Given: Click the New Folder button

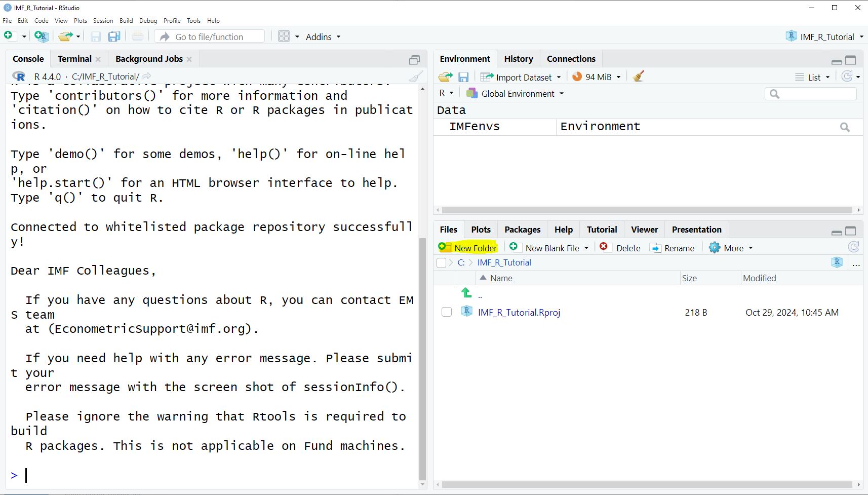Looking at the screenshot, I should click(x=468, y=247).
